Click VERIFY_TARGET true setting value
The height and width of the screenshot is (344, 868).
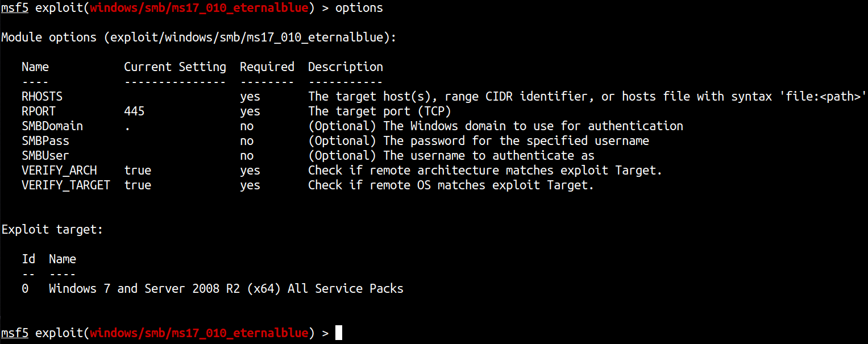pyautogui.click(x=138, y=185)
